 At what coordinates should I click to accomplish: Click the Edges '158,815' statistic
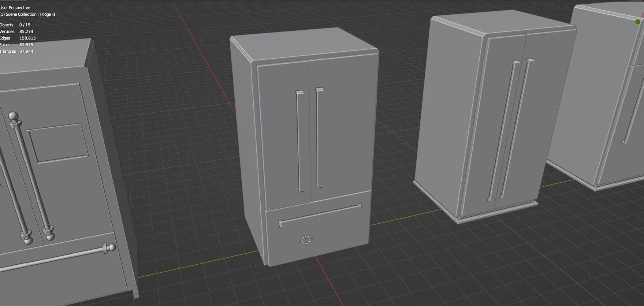(27, 38)
